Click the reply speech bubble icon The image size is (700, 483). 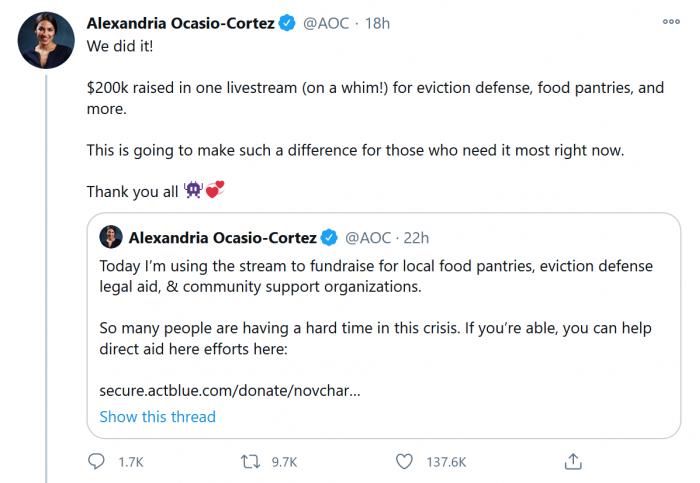coord(97,461)
